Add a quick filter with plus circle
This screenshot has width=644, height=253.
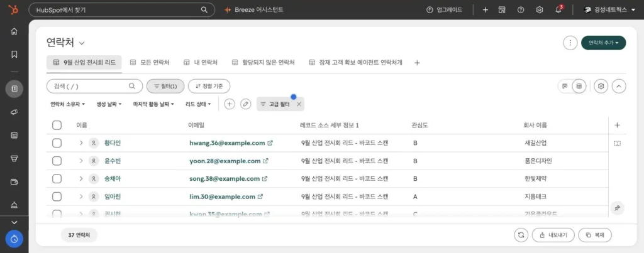click(x=230, y=104)
